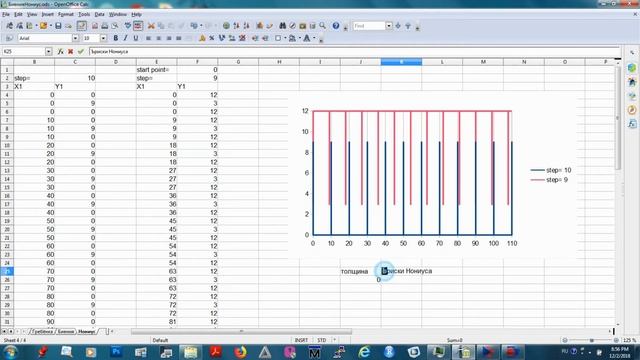Image resolution: width=640 pixels, height=360 pixels.
Task: Toggle Underline formatting
Action: point(136,38)
